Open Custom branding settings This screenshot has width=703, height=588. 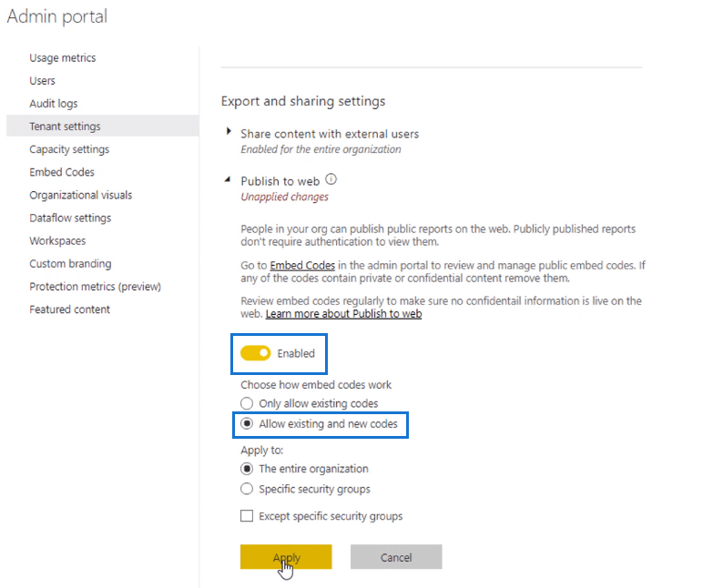[70, 264]
